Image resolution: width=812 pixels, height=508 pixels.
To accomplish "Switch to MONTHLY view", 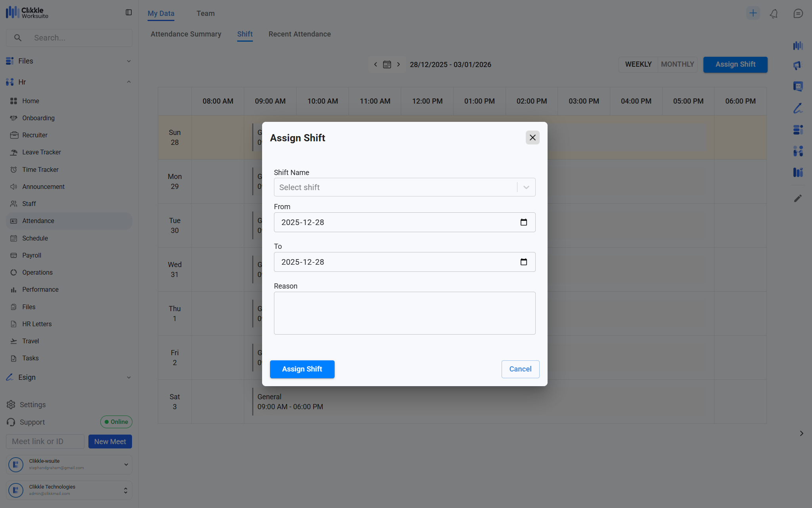I will (x=677, y=64).
